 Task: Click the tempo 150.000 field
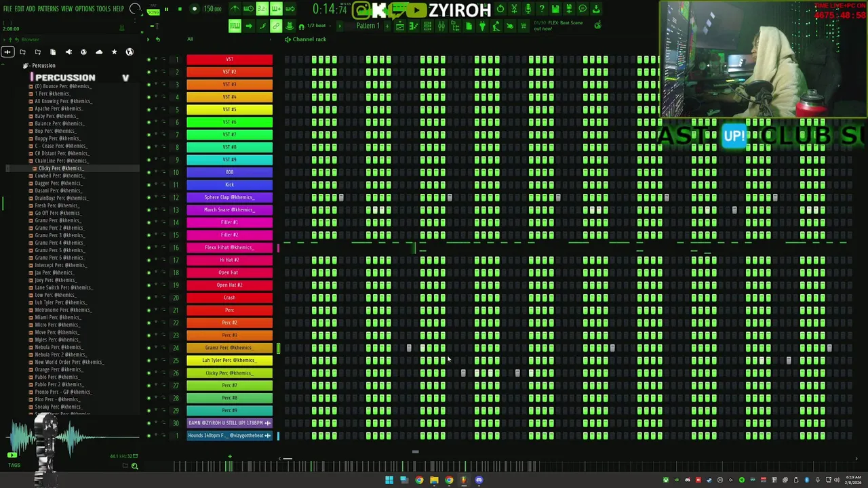tap(212, 9)
